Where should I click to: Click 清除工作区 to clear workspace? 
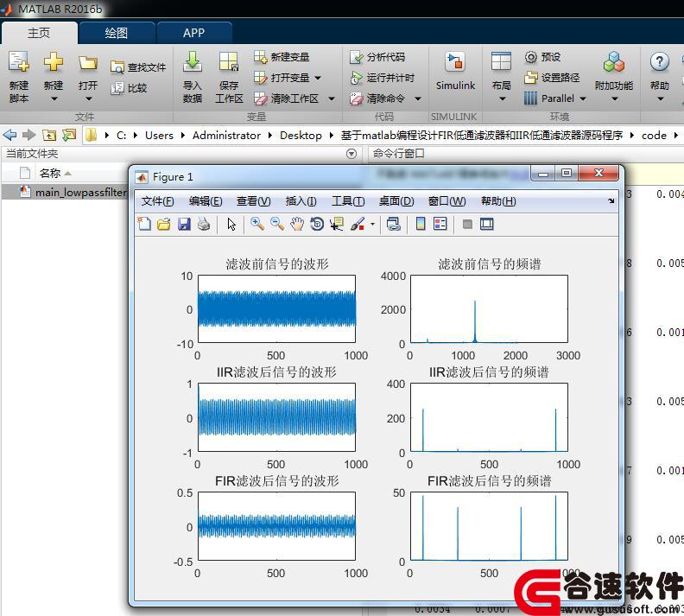[287, 98]
